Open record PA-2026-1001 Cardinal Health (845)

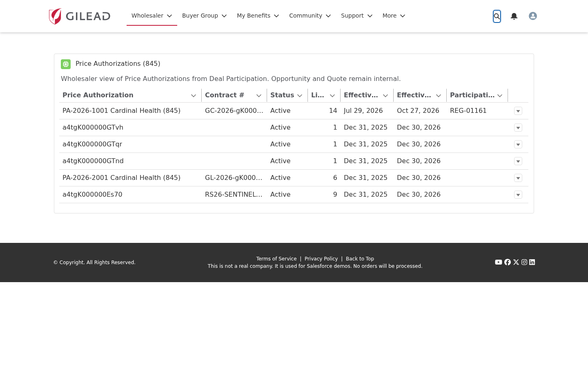point(121,111)
